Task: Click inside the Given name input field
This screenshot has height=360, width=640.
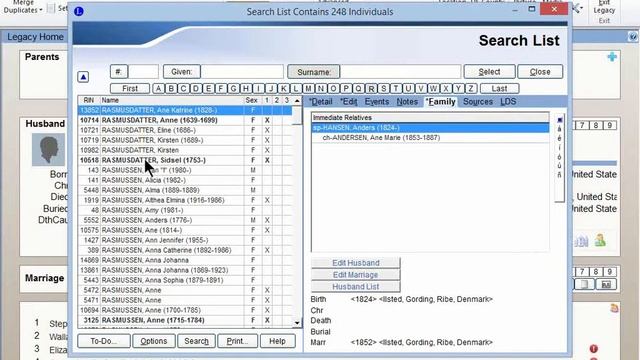Action: pyautogui.click(x=242, y=72)
